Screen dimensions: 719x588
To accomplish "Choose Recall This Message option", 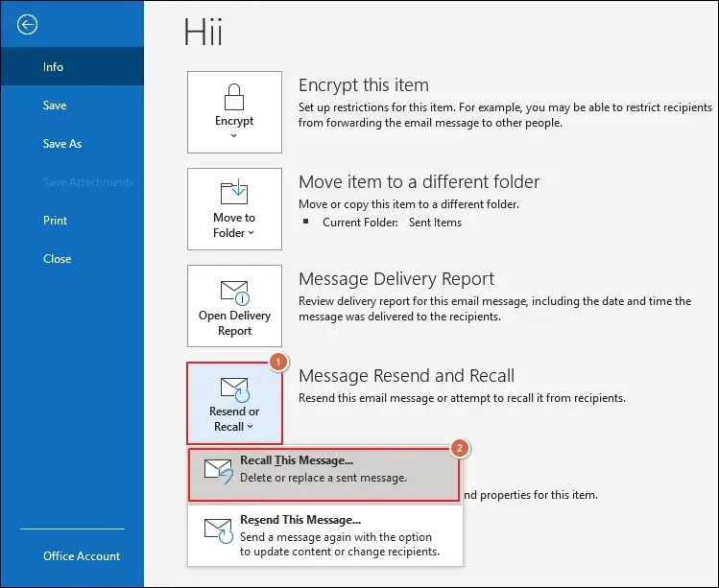I will point(324,475).
